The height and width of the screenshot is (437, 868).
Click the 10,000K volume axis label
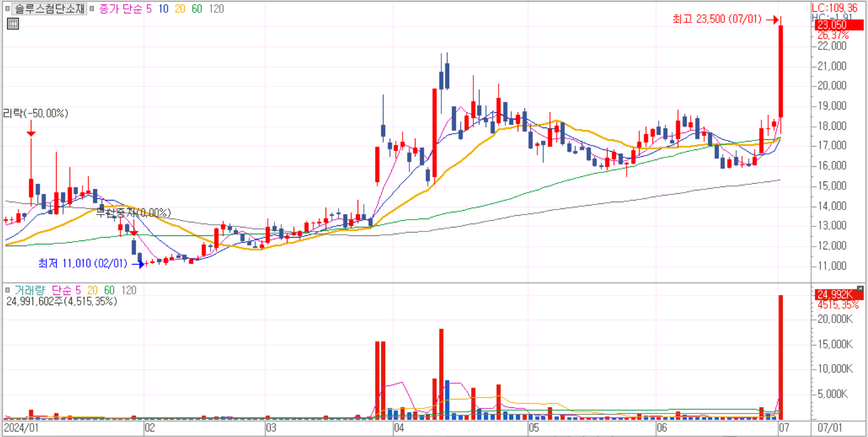tap(835, 369)
